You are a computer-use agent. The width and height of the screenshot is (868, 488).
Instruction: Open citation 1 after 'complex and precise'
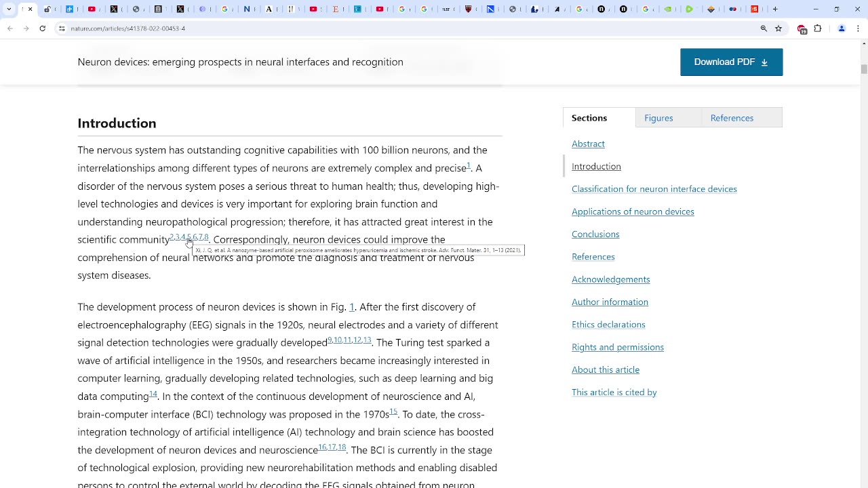point(468,165)
